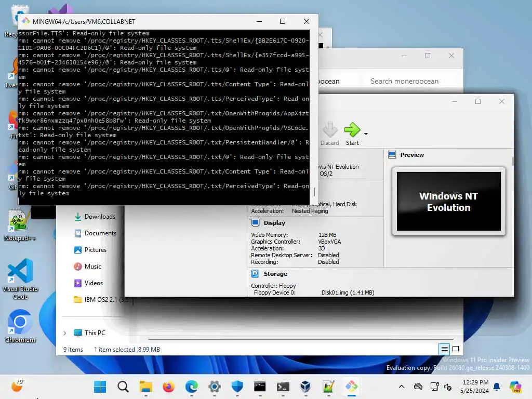This screenshot has height=399, width=532.
Task: Select Videos in File Explorer sidebar
Action: coord(88,283)
